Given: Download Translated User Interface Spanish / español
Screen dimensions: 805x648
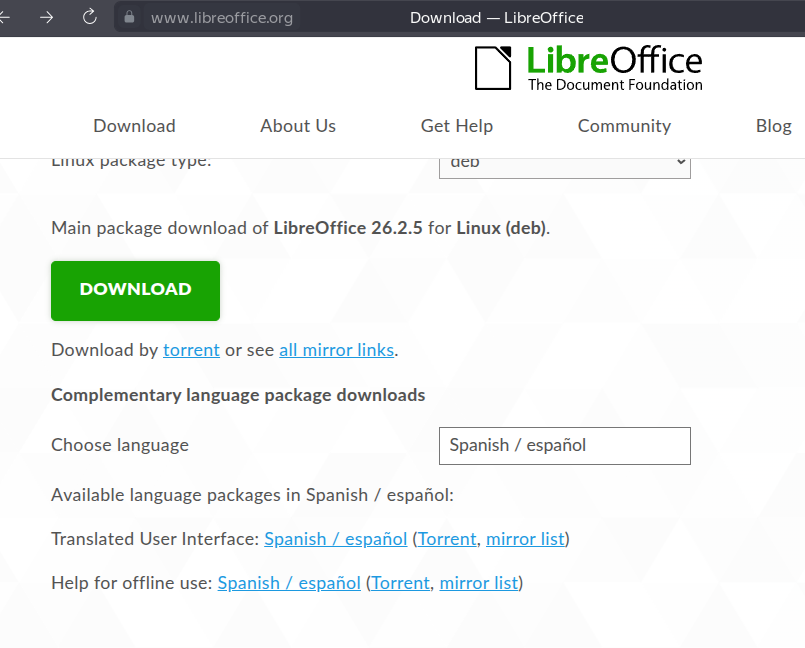Looking at the screenshot, I should 336,539.
